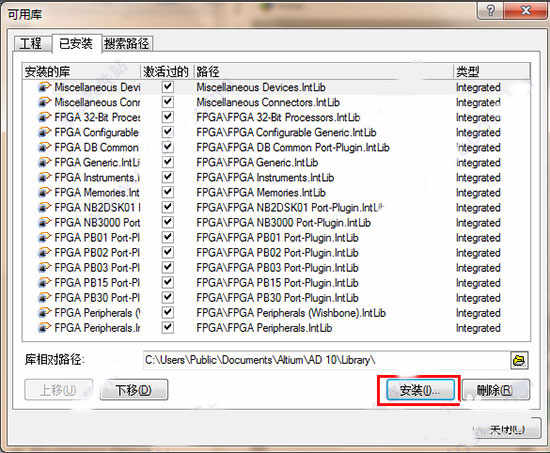Image resolution: width=550 pixels, height=453 pixels.
Task: Open the folder browse icon beside library path
Action: point(519,360)
